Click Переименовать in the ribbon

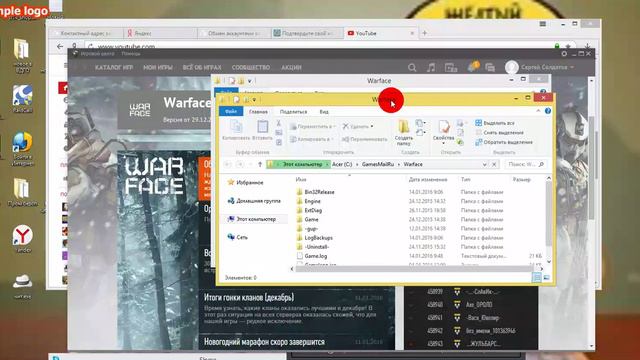click(x=364, y=140)
